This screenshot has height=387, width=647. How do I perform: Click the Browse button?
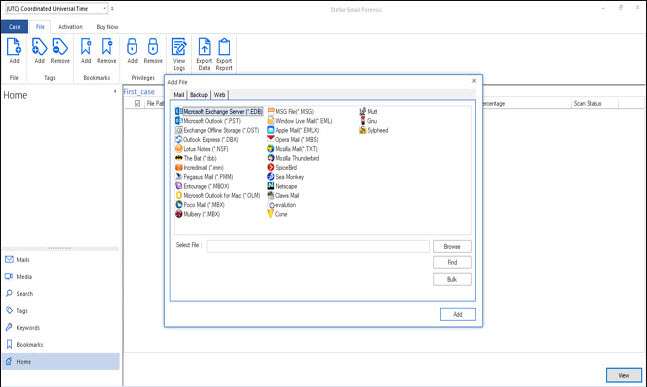pos(452,246)
